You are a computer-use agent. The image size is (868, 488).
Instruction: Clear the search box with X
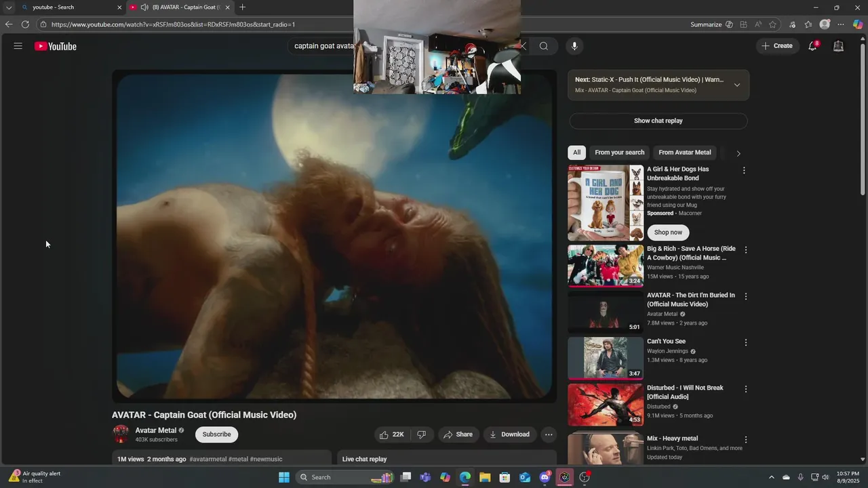[x=522, y=46]
